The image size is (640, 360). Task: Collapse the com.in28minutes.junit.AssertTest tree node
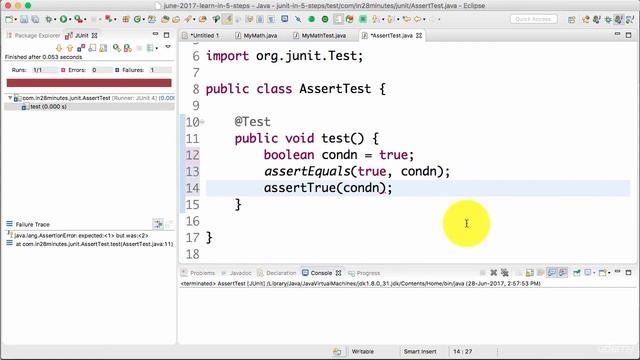(10, 98)
